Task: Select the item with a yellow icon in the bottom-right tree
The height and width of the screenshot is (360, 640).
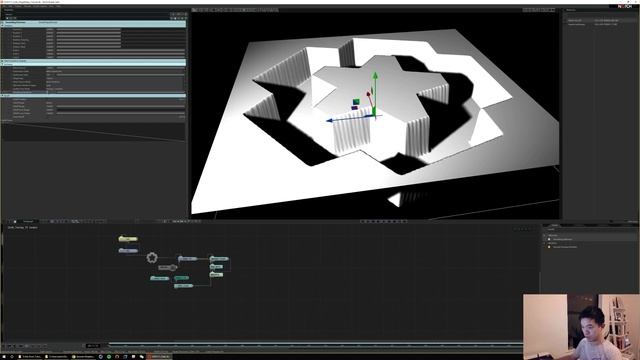Action: point(563,247)
